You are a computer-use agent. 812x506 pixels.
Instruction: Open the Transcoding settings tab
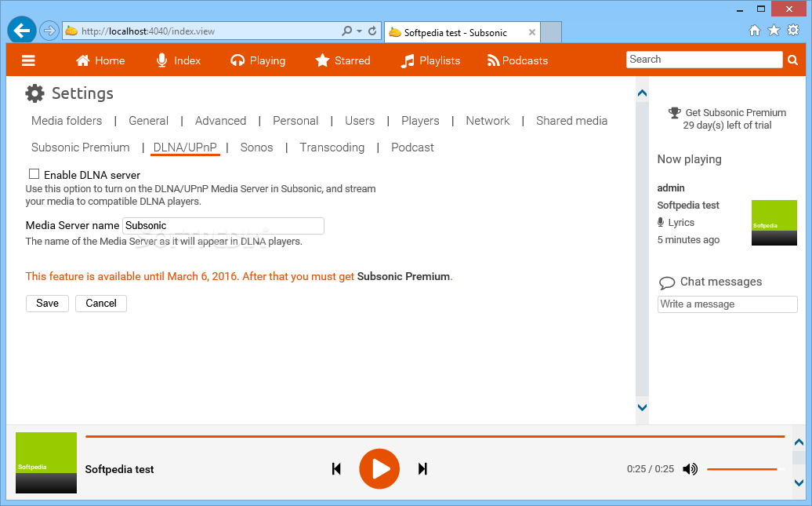pyautogui.click(x=332, y=147)
